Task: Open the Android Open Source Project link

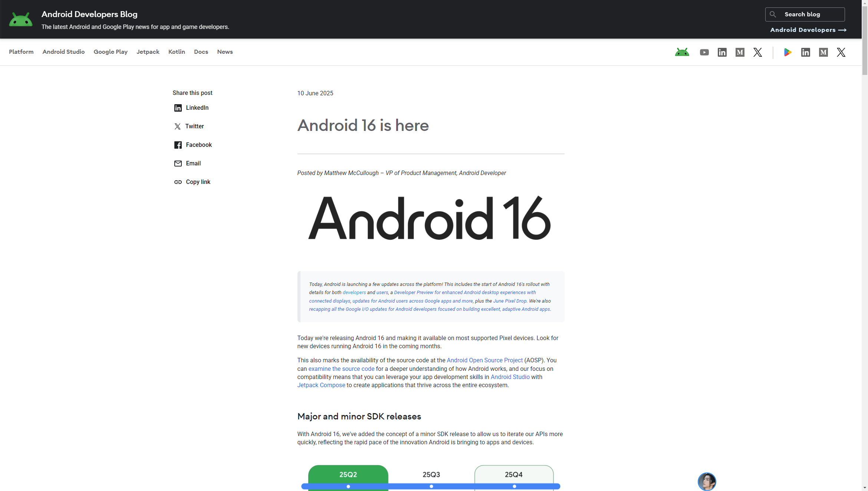Action: coord(484,360)
